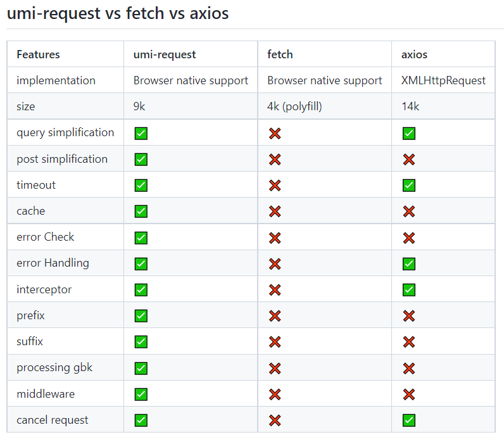The height and width of the screenshot is (437, 504).
Task: Click the red cross for axios error Check
Action: point(409,238)
